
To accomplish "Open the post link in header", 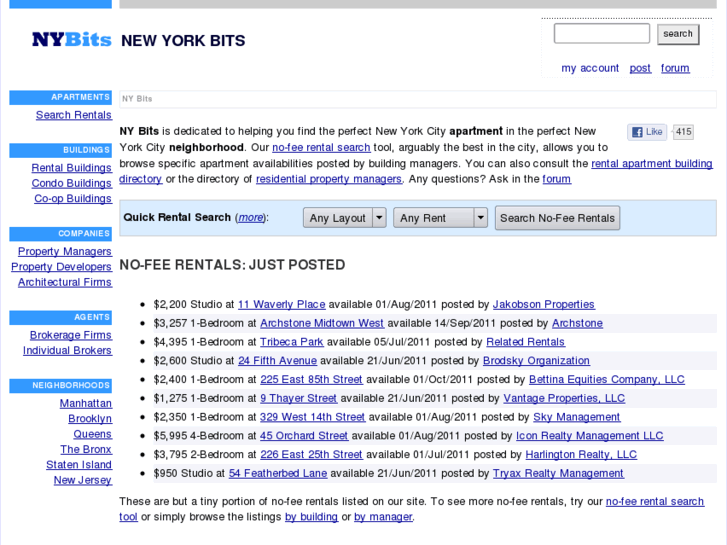I will [x=640, y=68].
